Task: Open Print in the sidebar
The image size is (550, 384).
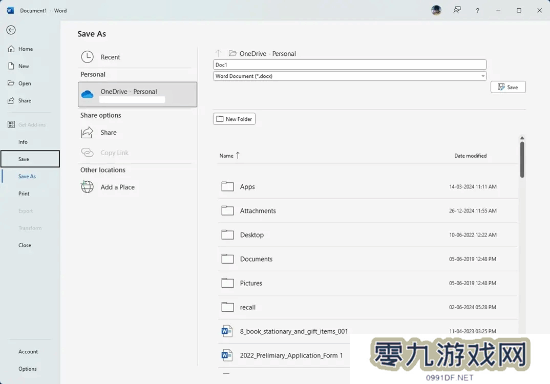Action: click(x=24, y=193)
